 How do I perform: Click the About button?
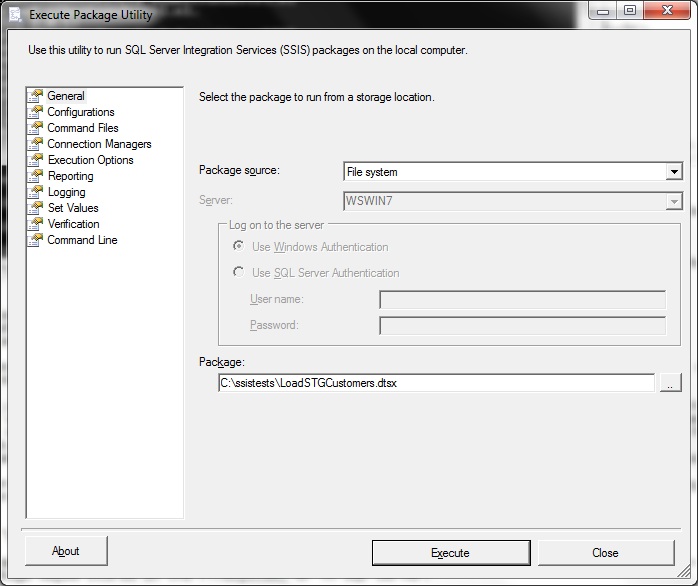tap(66, 551)
